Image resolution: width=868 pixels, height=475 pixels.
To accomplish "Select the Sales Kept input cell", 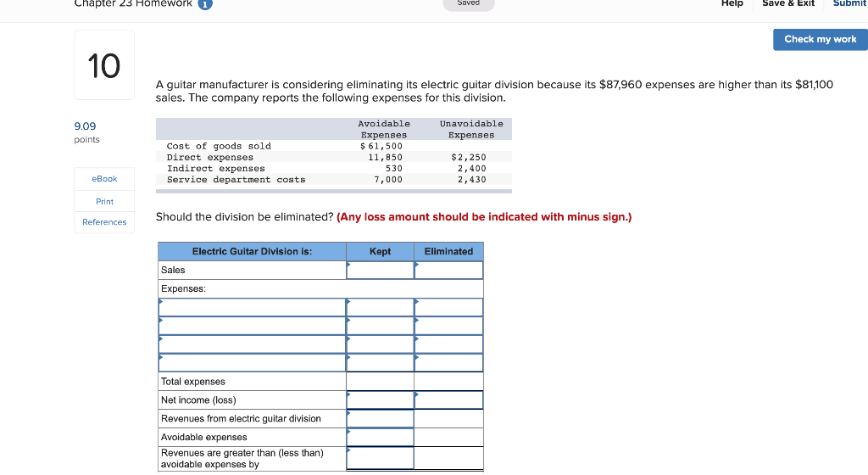I will tap(381, 271).
